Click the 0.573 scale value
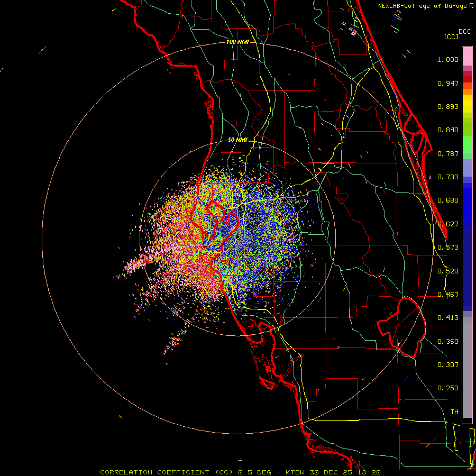The image size is (476, 476). coord(448,248)
